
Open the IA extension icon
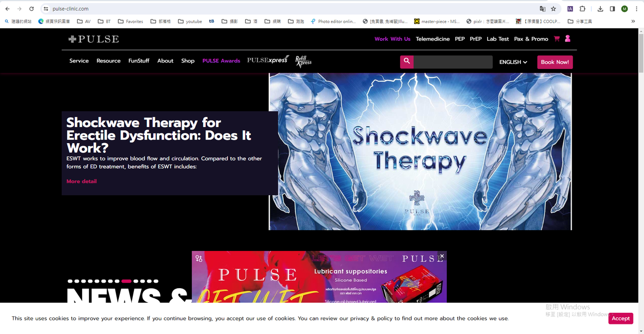click(570, 9)
